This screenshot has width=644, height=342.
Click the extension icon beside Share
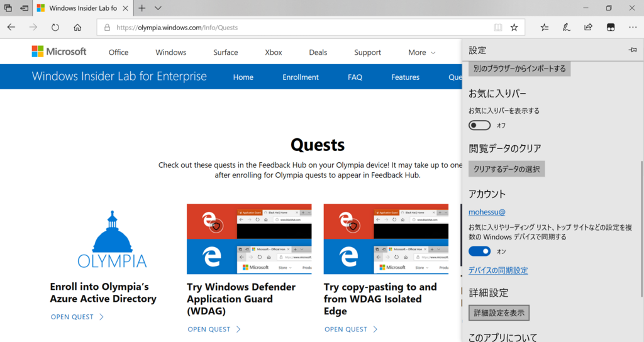611,28
